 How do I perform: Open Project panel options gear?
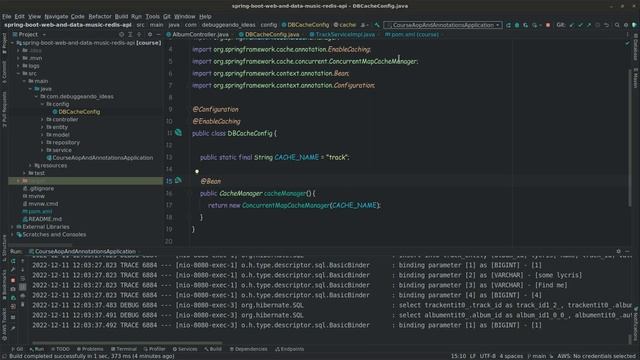[150, 35]
